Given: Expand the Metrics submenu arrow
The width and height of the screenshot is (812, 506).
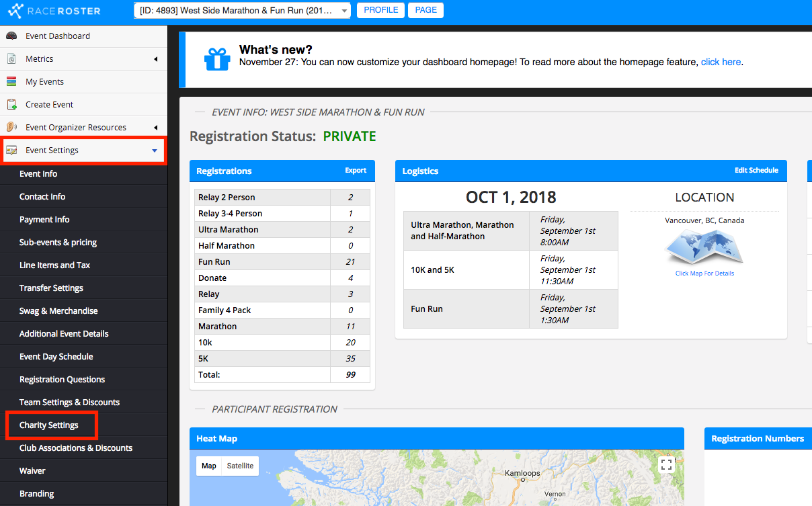Looking at the screenshot, I should 156,59.
